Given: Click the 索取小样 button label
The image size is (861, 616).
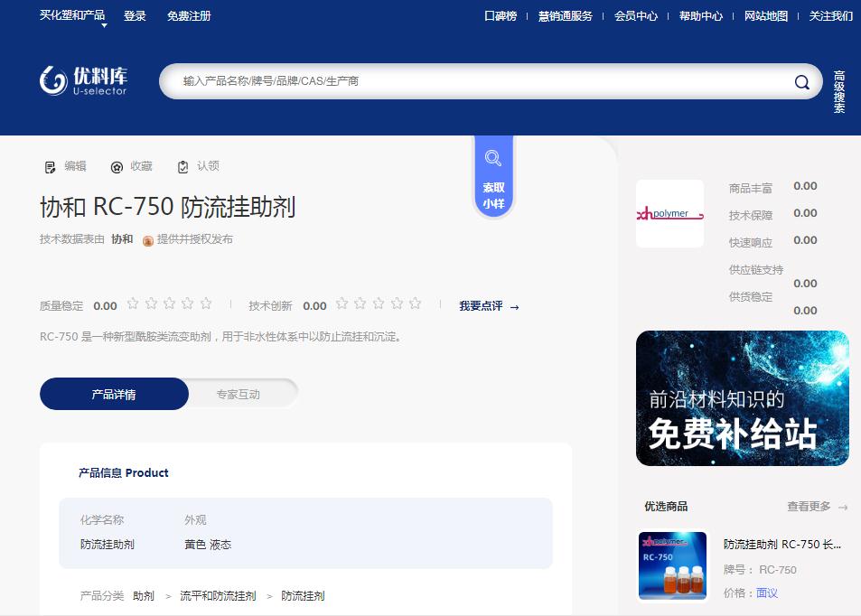Looking at the screenshot, I should pos(493,195).
